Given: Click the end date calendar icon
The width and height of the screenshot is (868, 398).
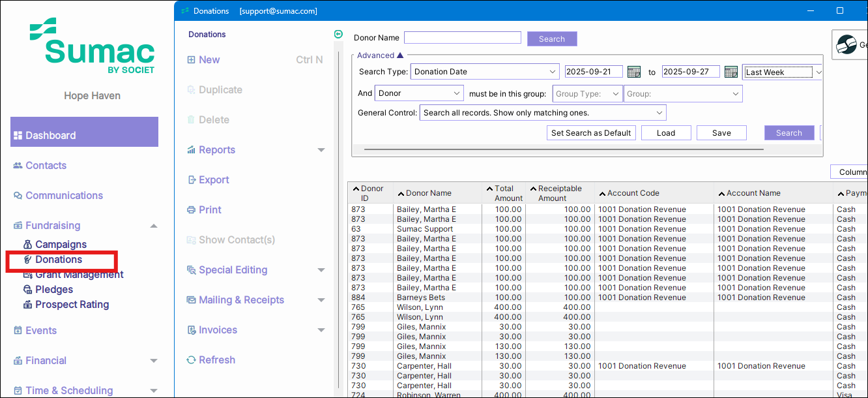Looking at the screenshot, I should point(731,72).
